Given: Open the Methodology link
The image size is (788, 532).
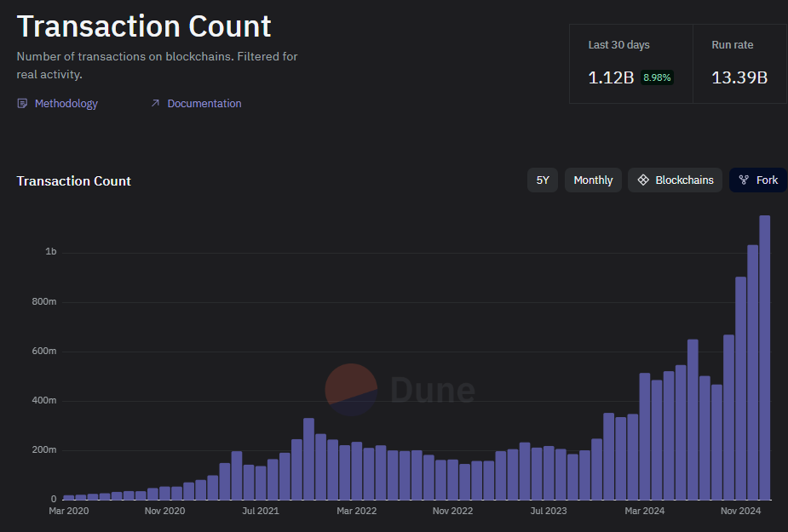Looking at the screenshot, I should pos(66,104).
